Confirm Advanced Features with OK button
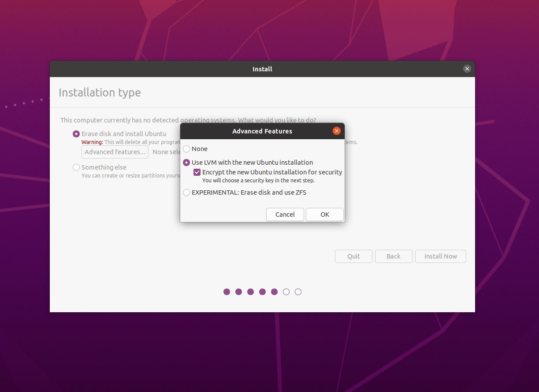 (x=325, y=214)
